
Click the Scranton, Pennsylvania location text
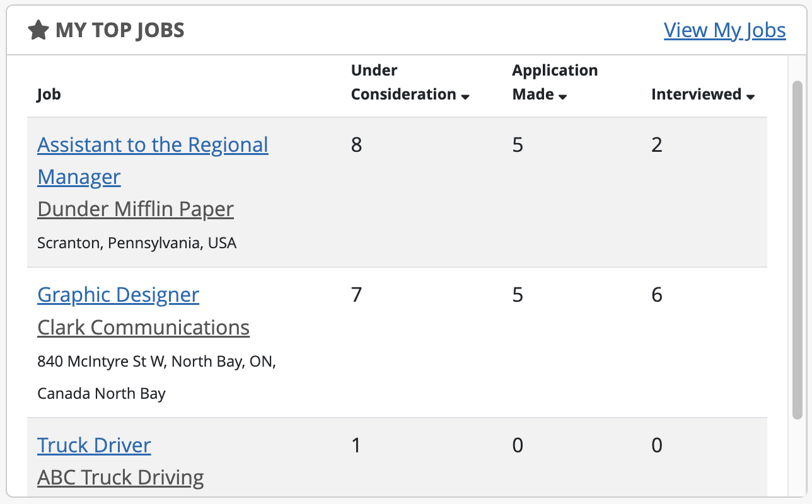(137, 243)
